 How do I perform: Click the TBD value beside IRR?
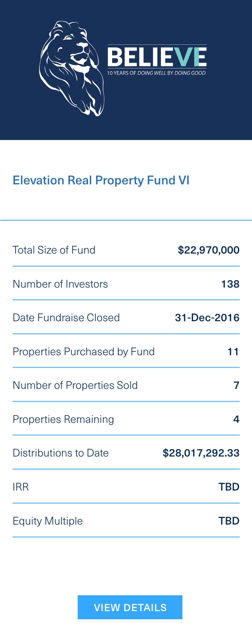(x=229, y=487)
